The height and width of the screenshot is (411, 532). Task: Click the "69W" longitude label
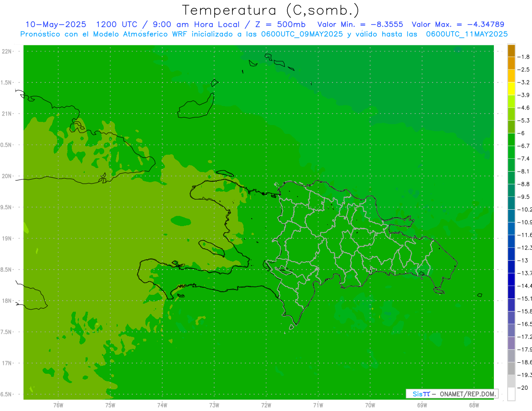click(x=422, y=405)
